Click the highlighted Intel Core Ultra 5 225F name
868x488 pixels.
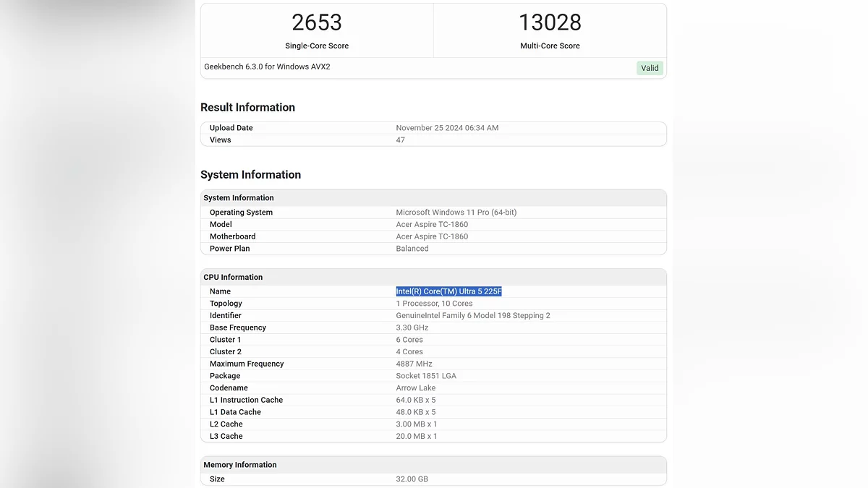[448, 291]
